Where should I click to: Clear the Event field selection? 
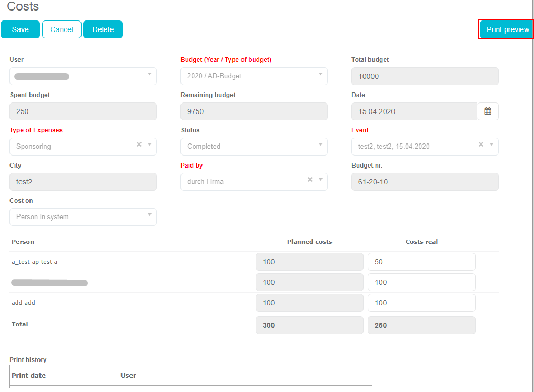pyautogui.click(x=481, y=145)
